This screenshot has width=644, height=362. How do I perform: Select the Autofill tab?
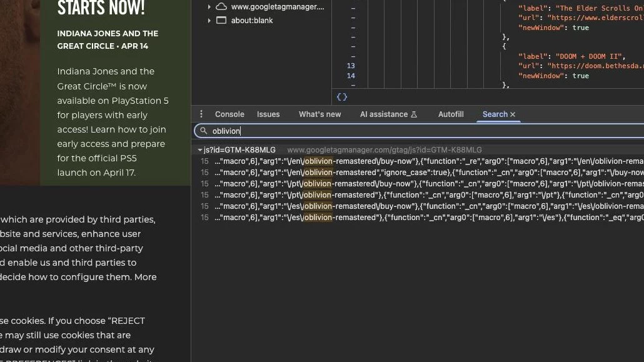click(451, 114)
